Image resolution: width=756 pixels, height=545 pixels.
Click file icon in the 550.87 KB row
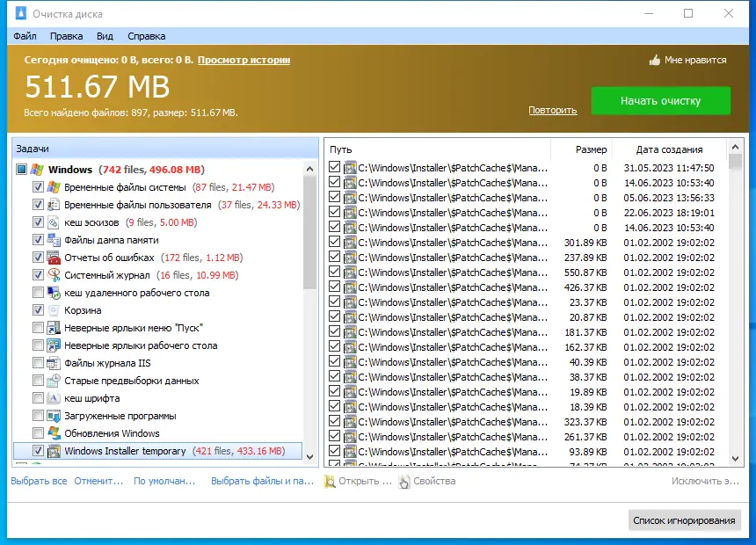coord(350,272)
